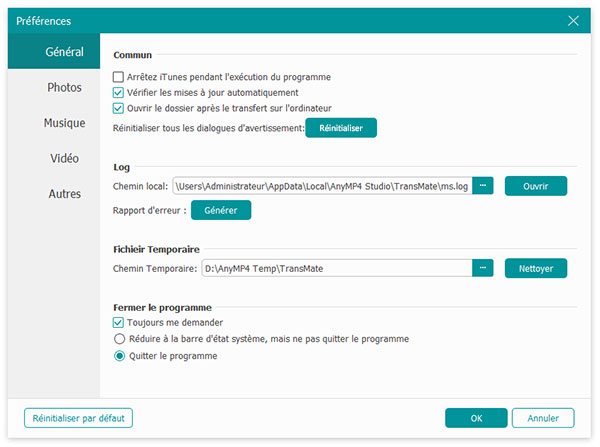Go to the Vidéo preferences tab
This screenshot has height=447, width=600.
(x=64, y=159)
